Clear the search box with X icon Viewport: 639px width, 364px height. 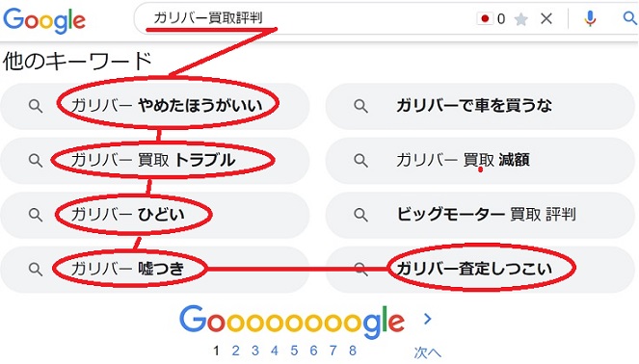point(546,18)
